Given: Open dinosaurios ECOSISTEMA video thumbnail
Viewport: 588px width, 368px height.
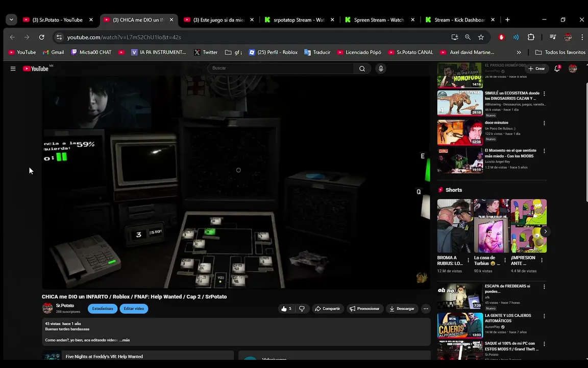Looking at the screenshot, I should point(460,103).
